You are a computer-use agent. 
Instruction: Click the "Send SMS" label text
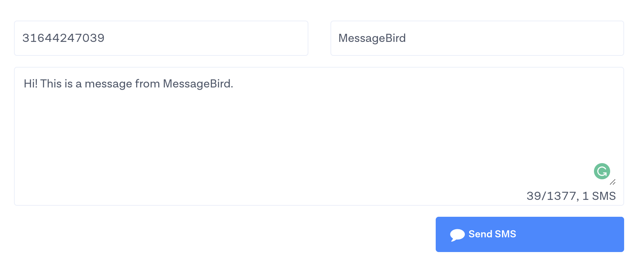[492, 234]
